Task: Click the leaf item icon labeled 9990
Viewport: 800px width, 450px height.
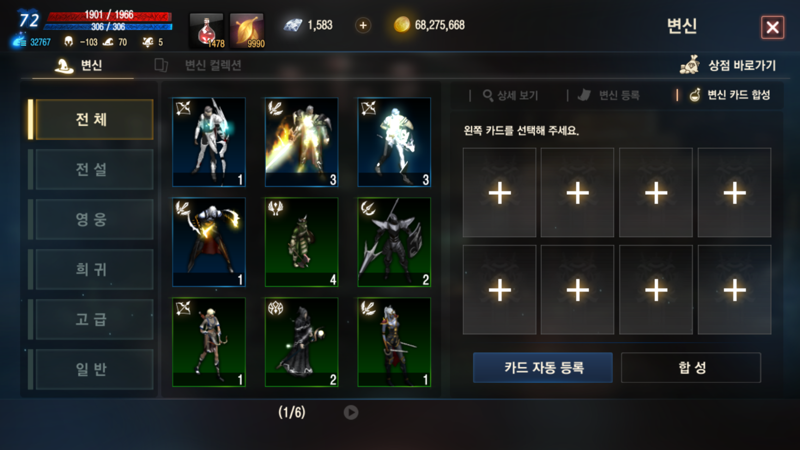Action: click(x=247, y=31)
